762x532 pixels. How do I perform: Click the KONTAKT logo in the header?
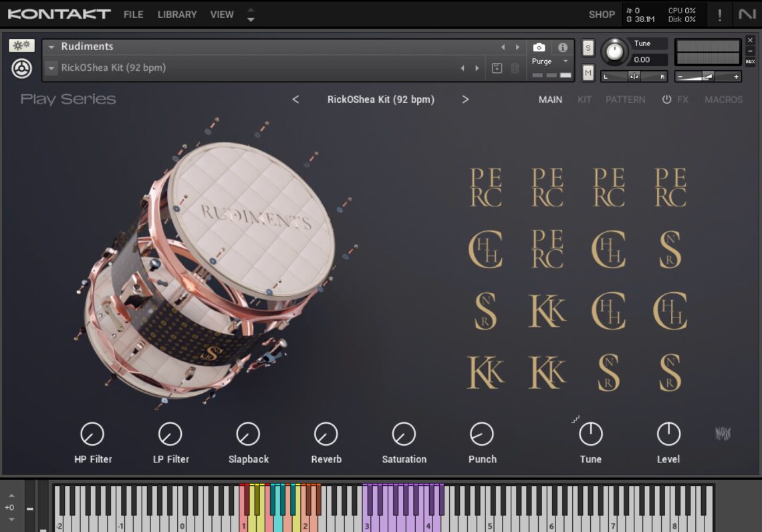59,14
